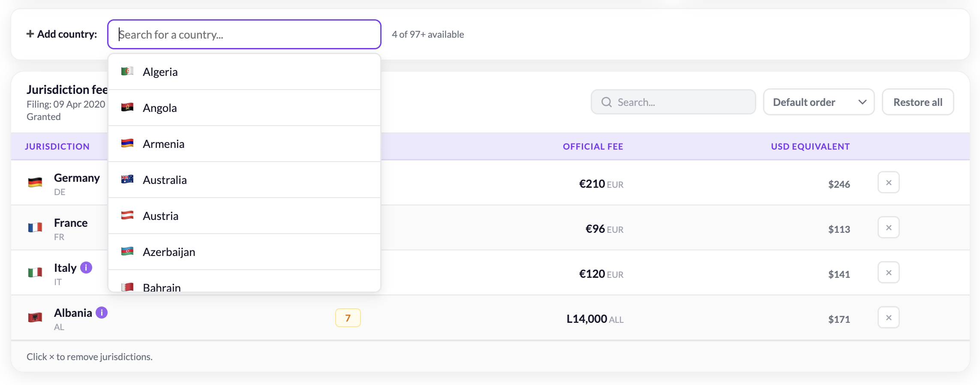Click the Albania flag icon
Image resolution: width=980 pixels, height=385 pixels.
35,317
